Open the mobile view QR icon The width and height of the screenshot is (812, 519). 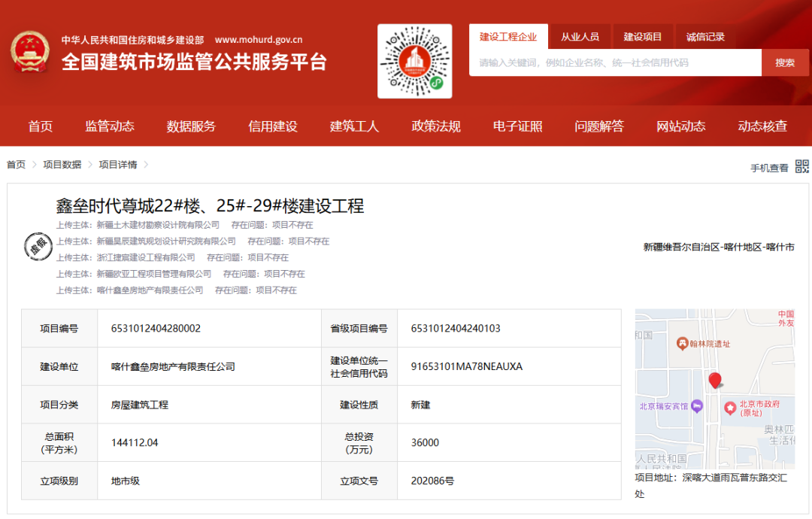pos(802,166)
